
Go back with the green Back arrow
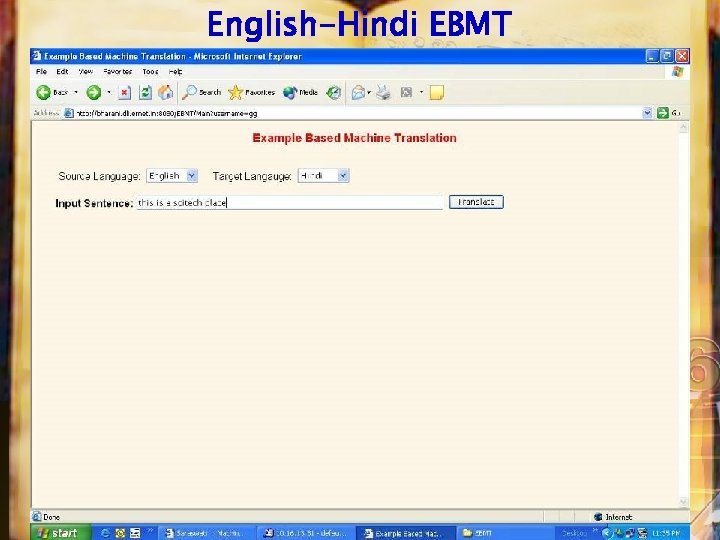tap(44, 92)
